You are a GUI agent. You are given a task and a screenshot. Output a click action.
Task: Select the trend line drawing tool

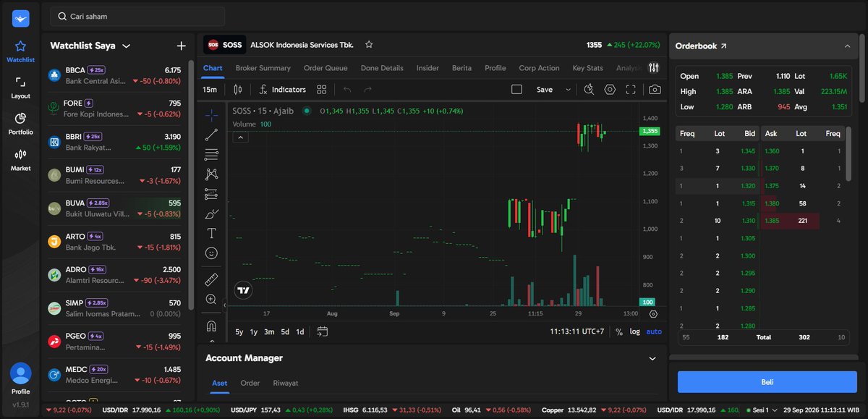211,135
